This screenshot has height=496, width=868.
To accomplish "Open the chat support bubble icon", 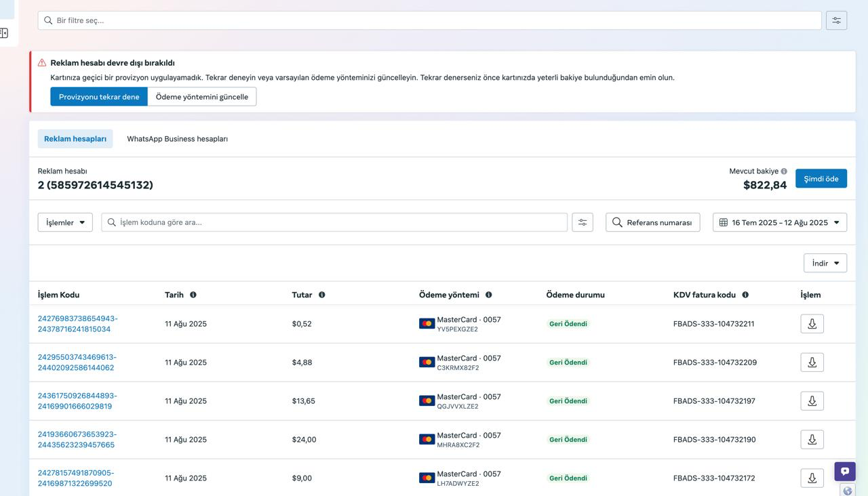I will [x=845, y=472].
